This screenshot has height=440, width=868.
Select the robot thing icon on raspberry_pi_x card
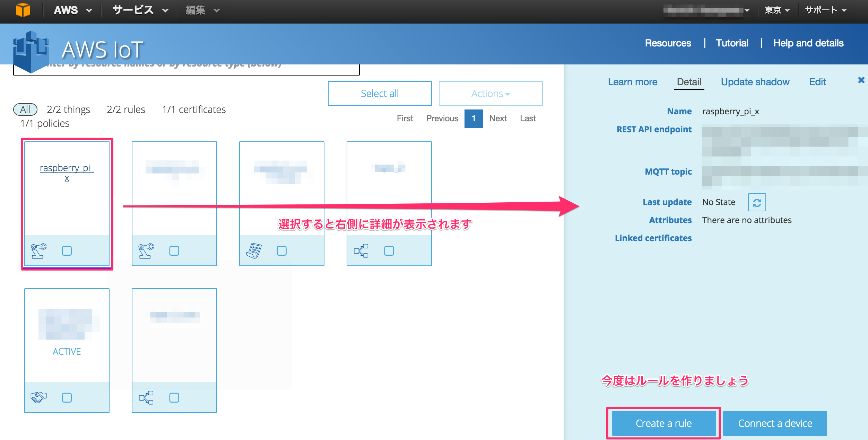(39, 250)
